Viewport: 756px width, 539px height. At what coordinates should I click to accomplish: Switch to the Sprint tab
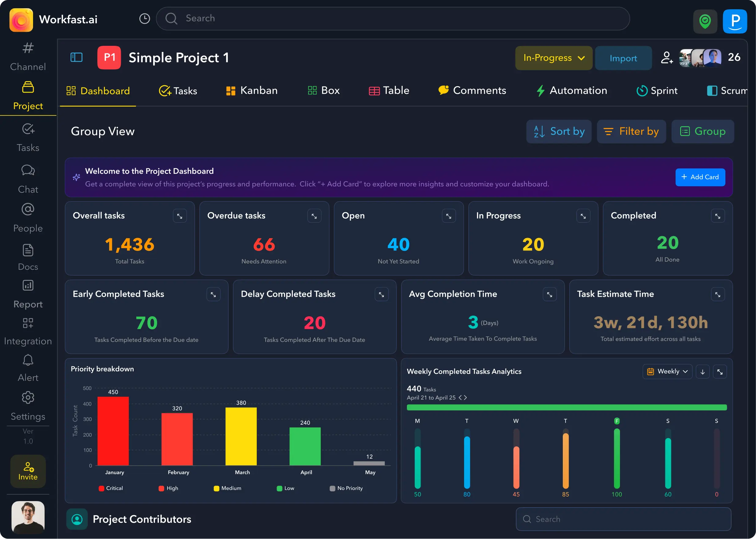pyautogui.click(x=657, y=91)
